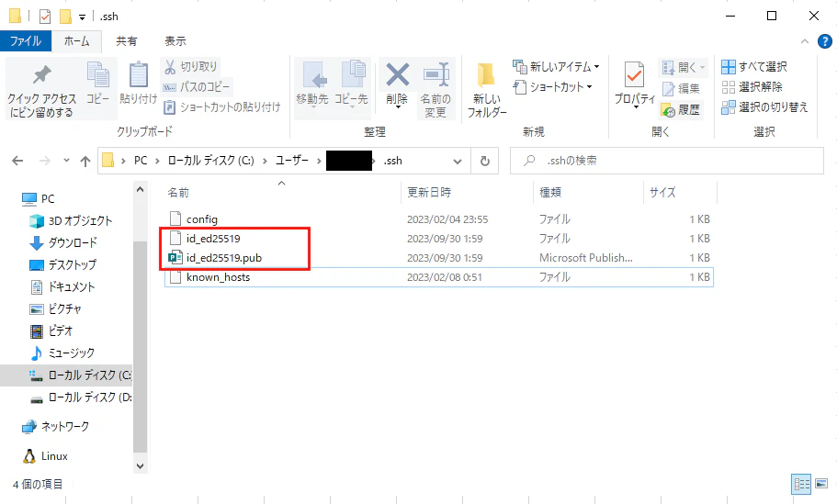Switch to large icons view

click(x=821, y=484)
